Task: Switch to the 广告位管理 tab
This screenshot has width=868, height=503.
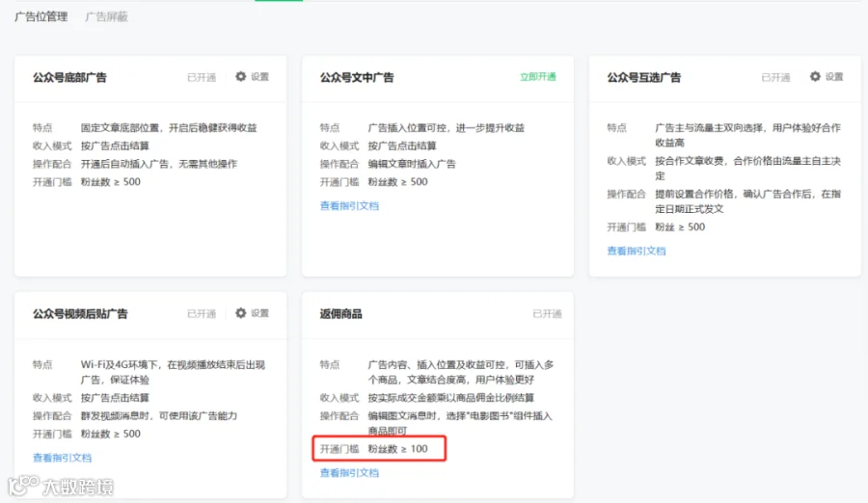Action: (x=41, y=16)
